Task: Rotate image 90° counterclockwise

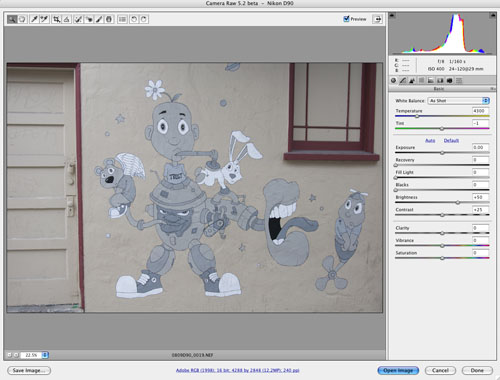Action: [x=134, y=19]
